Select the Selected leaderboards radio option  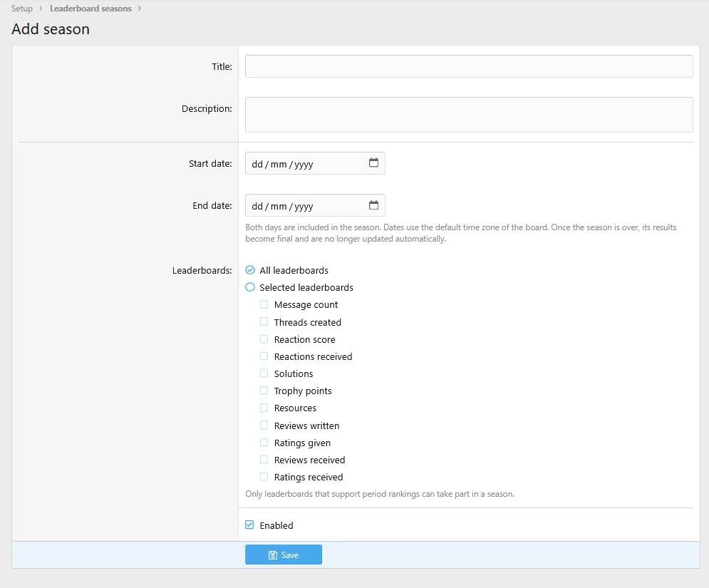(x=250, y=287)
